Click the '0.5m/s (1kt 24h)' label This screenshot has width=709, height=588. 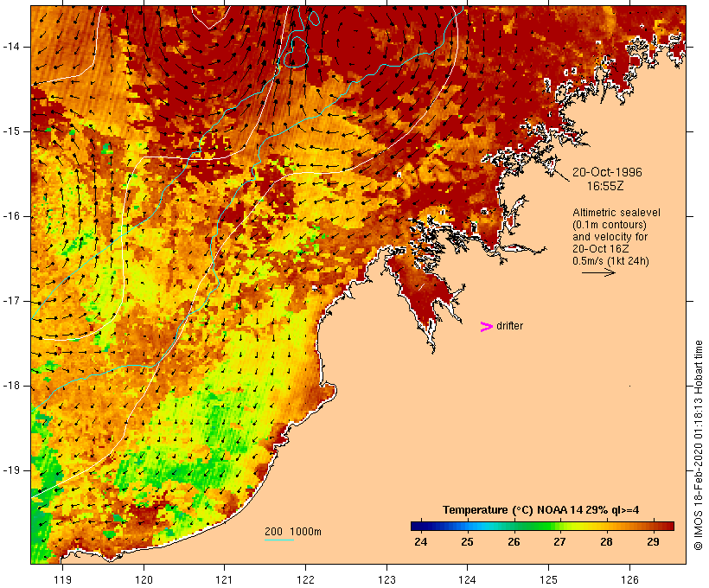[x=610, y=261]
